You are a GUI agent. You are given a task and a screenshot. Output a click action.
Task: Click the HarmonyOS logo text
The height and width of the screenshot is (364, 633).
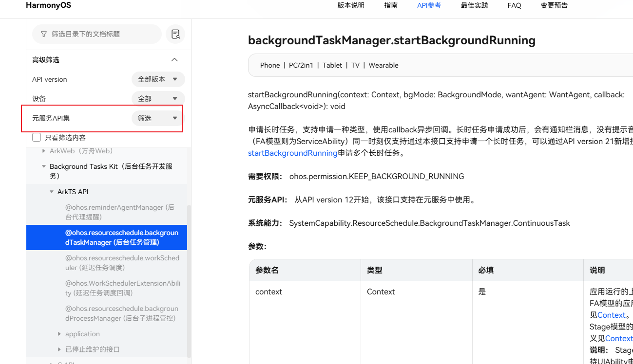click(x=48, y=5)
